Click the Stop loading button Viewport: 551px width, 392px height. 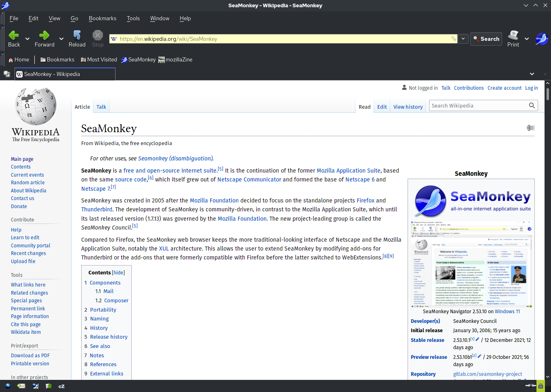tap(98, 39)
